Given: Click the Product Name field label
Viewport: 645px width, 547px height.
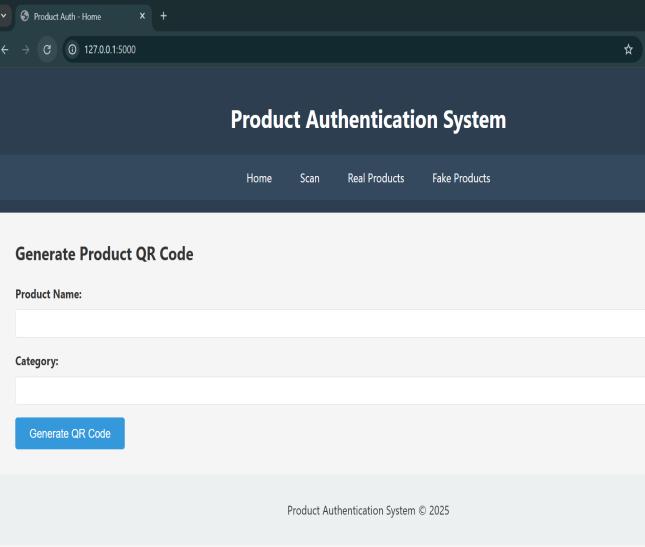Looking at the screenshot, I should pos(48,294).
